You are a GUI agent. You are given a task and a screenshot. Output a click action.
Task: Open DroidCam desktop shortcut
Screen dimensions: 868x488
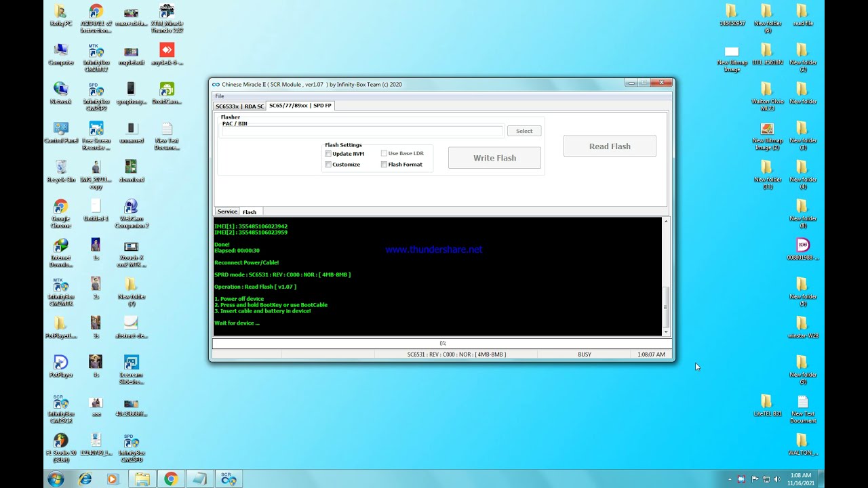167,94
